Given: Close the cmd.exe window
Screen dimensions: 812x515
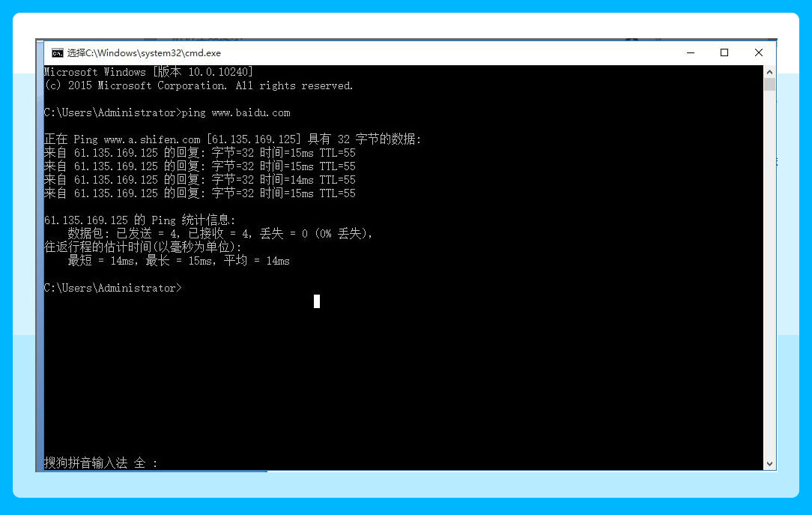Looking at the screenshot, I should click(759, 52).
